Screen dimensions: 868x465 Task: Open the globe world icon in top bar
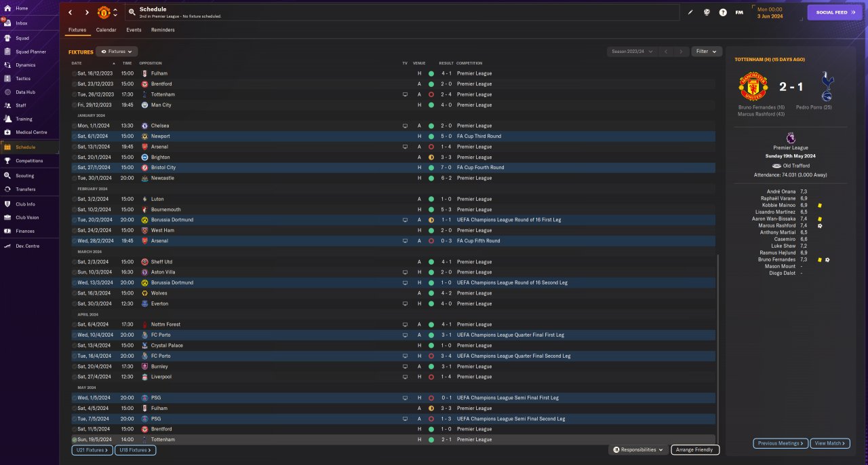707,12
